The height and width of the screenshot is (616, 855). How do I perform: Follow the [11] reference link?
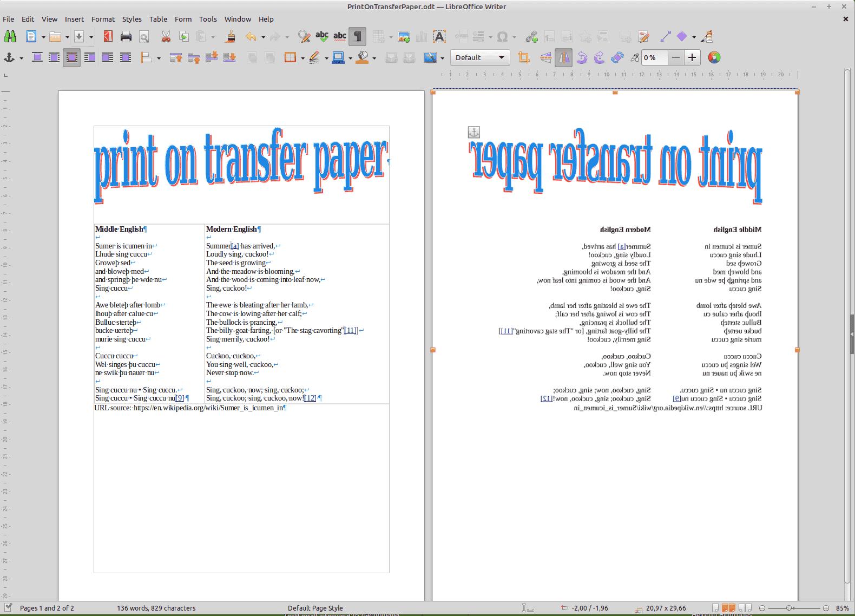[351, 330]
